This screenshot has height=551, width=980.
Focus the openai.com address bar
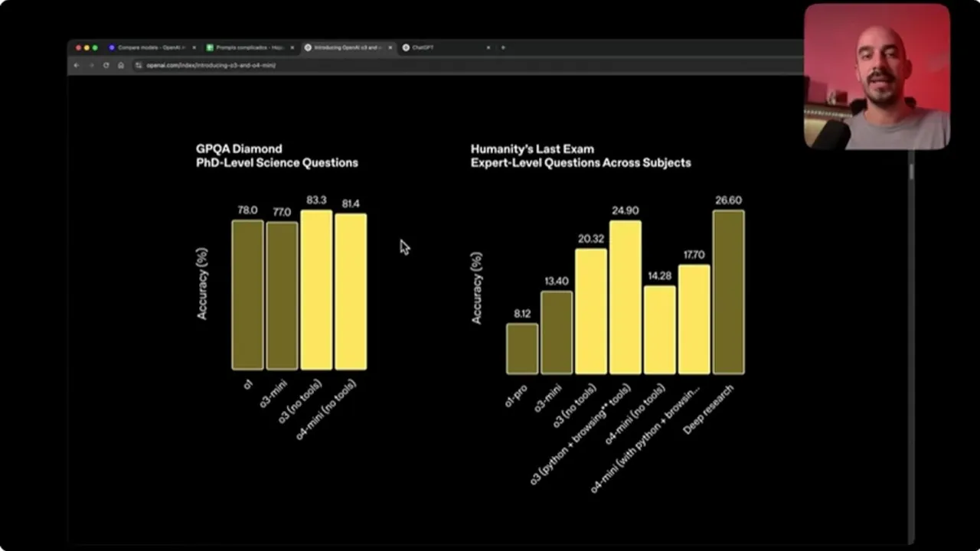[467, 65]
